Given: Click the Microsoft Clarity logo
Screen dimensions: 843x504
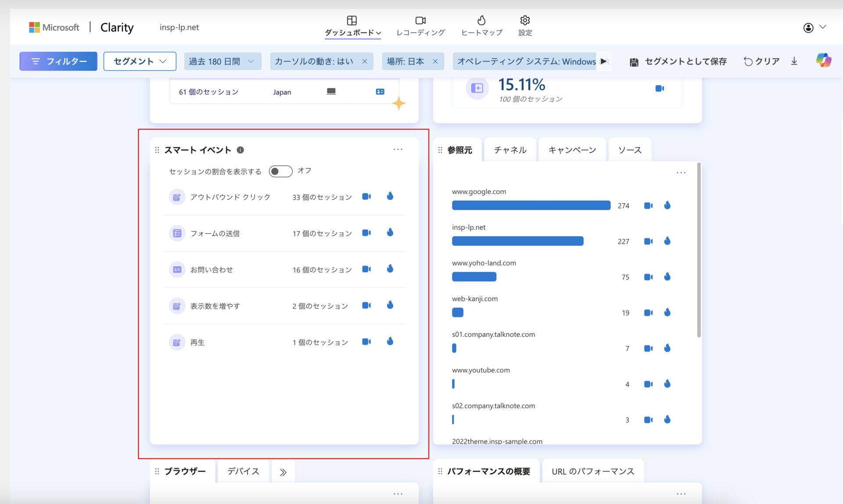Looking at the screenshot, I should [81, 27].
